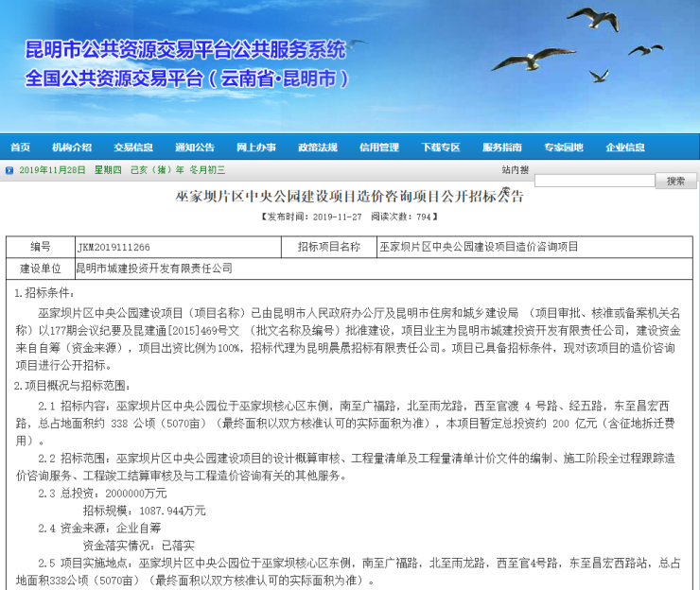Select 网上办事 menu item

[x=256, y=147]
